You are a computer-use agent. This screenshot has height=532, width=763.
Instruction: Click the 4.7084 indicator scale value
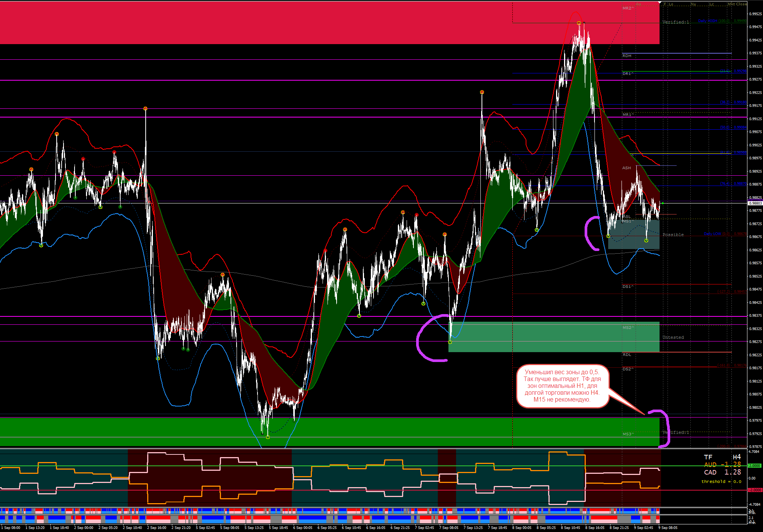[x=754, y=452]
